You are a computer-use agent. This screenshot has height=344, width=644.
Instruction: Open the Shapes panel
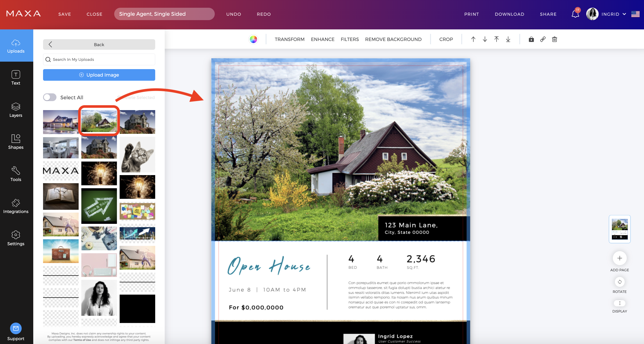(x=16, y=142)
